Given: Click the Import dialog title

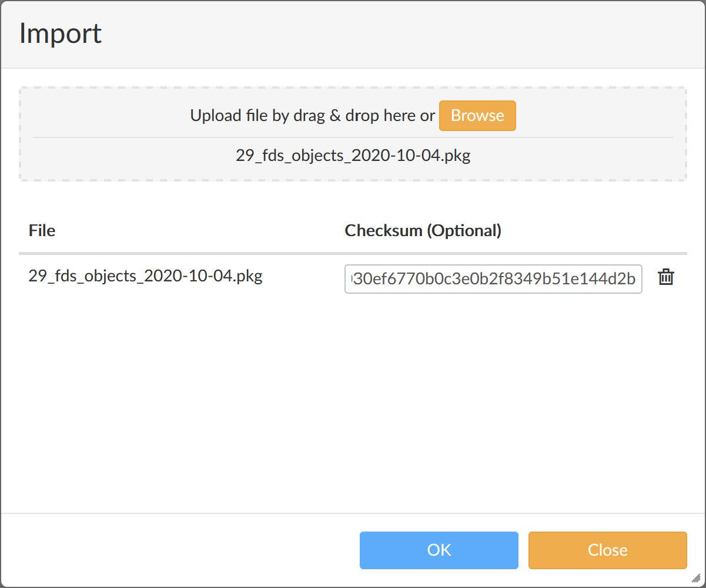Looking at the screenshot, I should [61, 33].
